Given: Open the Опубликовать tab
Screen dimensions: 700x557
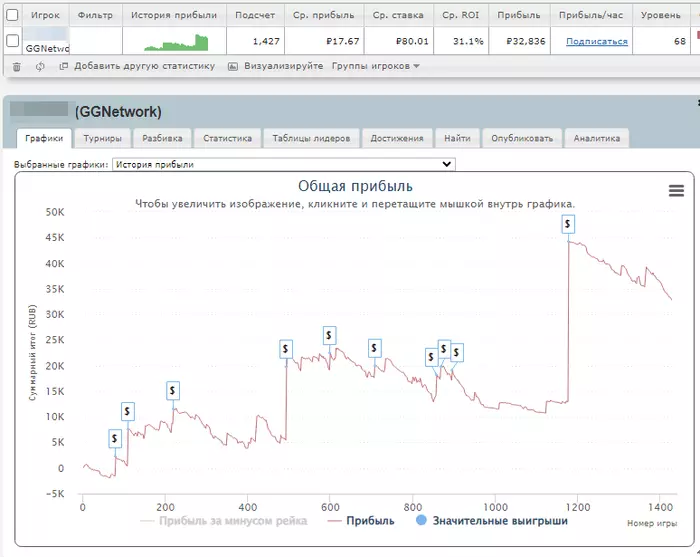Looking at the screenshot, I should point(522,138).
